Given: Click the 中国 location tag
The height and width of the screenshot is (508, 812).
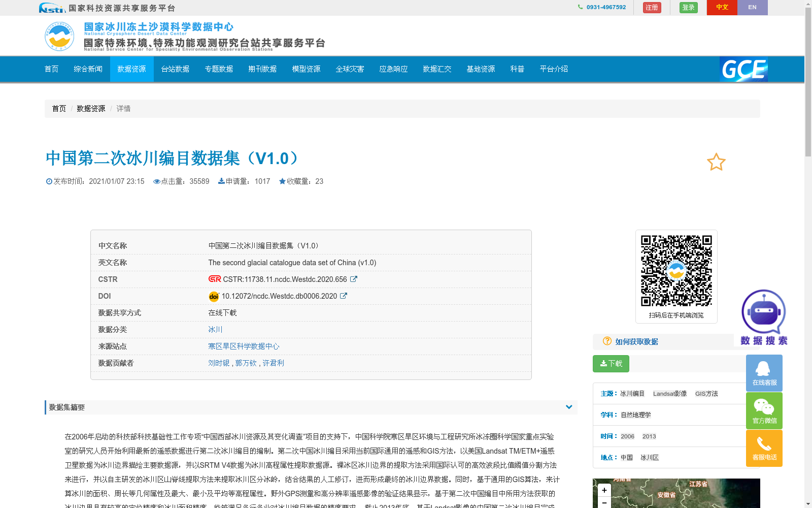Looking at the screenshot, I should [x=627, y=458].
